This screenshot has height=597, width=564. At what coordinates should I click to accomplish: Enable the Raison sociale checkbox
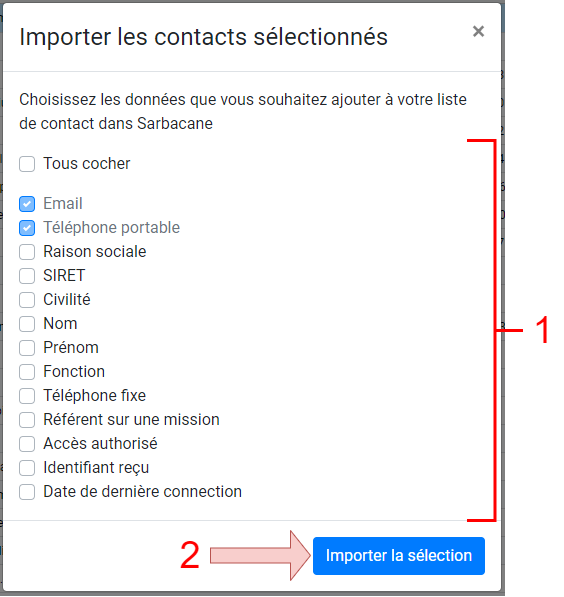(27, 252)
